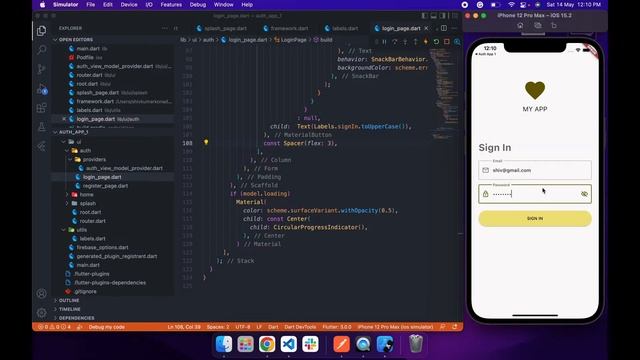Click errors and warnings count in status bar

(x=54, y=327)
